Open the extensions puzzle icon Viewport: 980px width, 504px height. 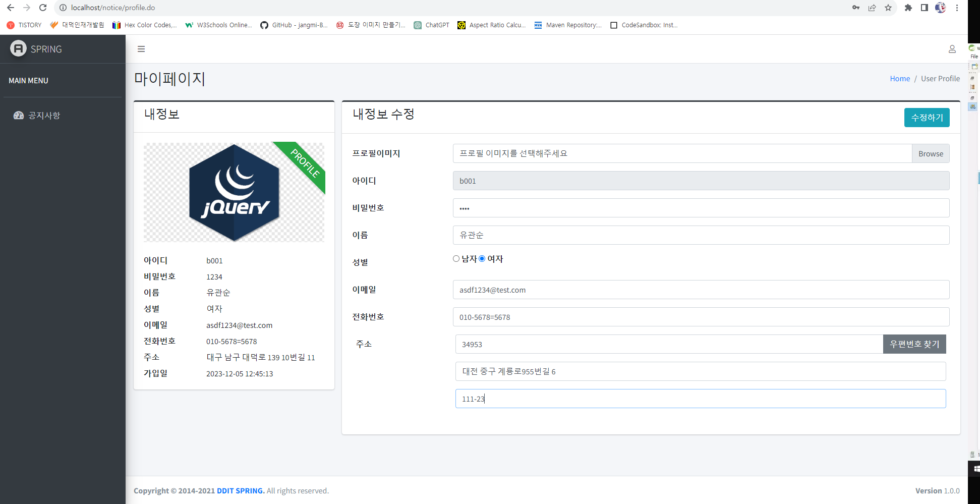(x=908, y=8)
